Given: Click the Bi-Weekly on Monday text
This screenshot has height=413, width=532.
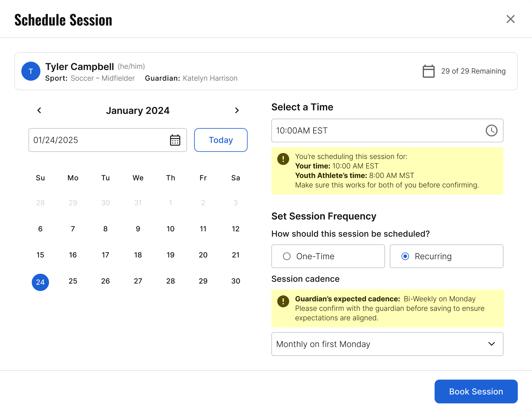Looking at the screenshot, I should click(x=439, y=299).
